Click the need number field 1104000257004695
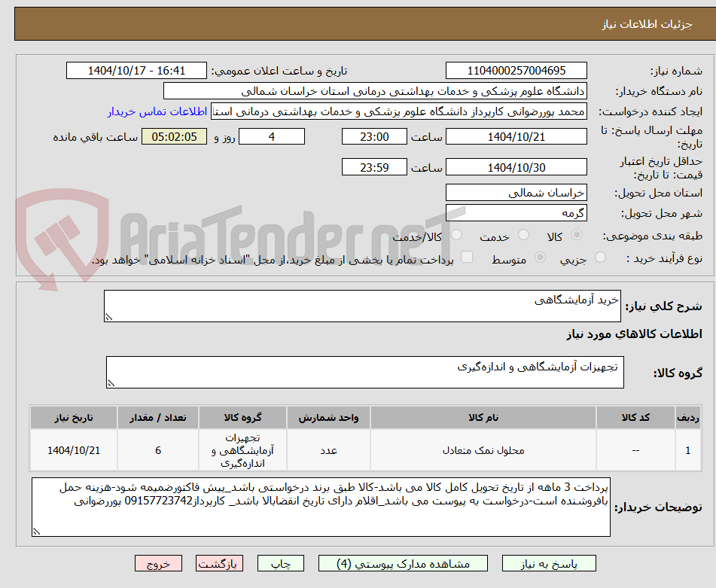The width and height of the screenshot is (716, 588). click(516, 71)
